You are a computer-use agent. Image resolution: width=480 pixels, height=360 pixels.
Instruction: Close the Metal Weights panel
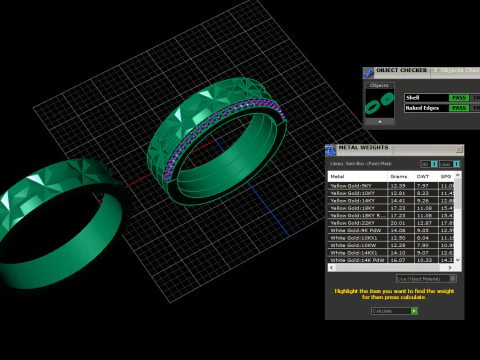pos(459,150)
